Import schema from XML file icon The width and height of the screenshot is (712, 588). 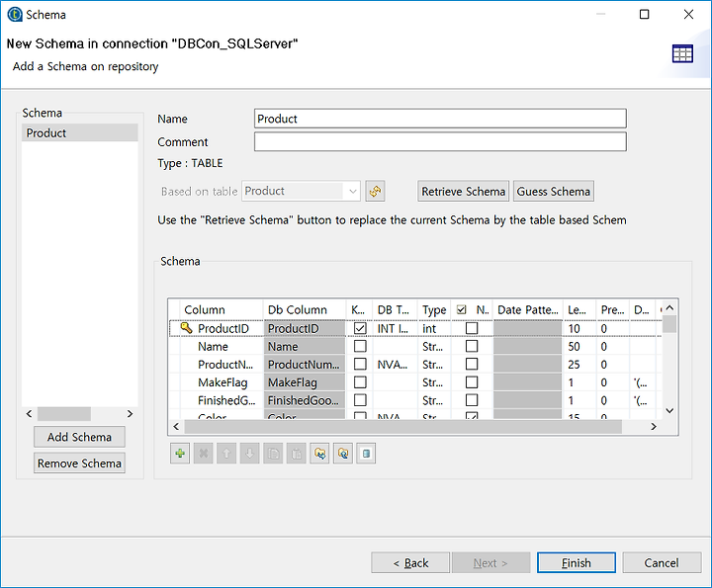[x=319, y=454]
